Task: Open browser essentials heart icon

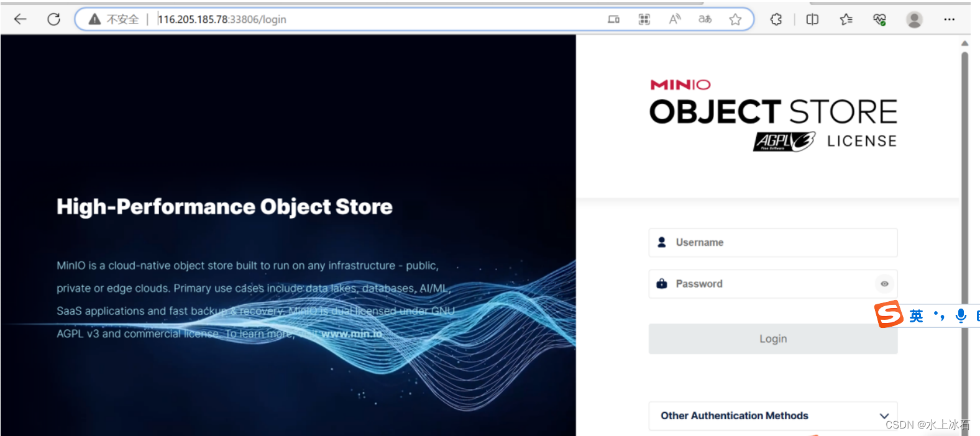Action: coord(879,19)
